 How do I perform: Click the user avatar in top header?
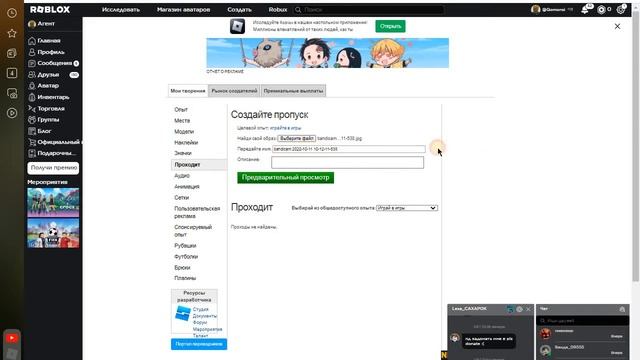[x=536, y=9]
